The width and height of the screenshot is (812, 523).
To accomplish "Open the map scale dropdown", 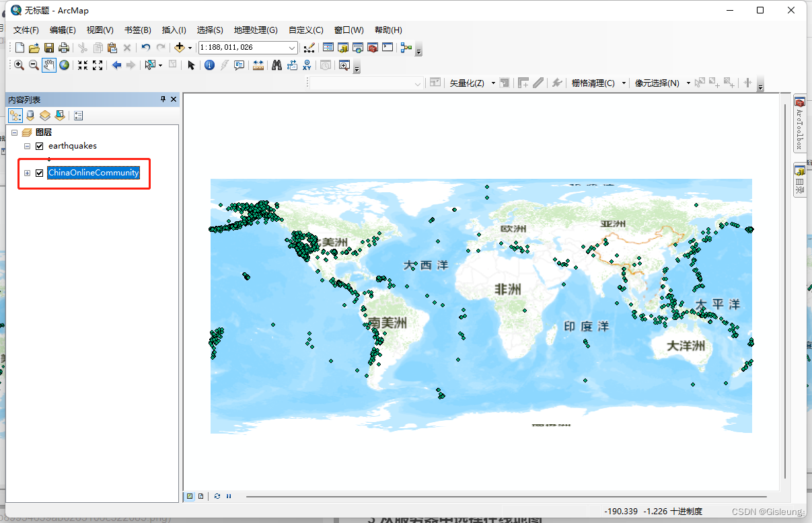I will [x=292, y=48].
